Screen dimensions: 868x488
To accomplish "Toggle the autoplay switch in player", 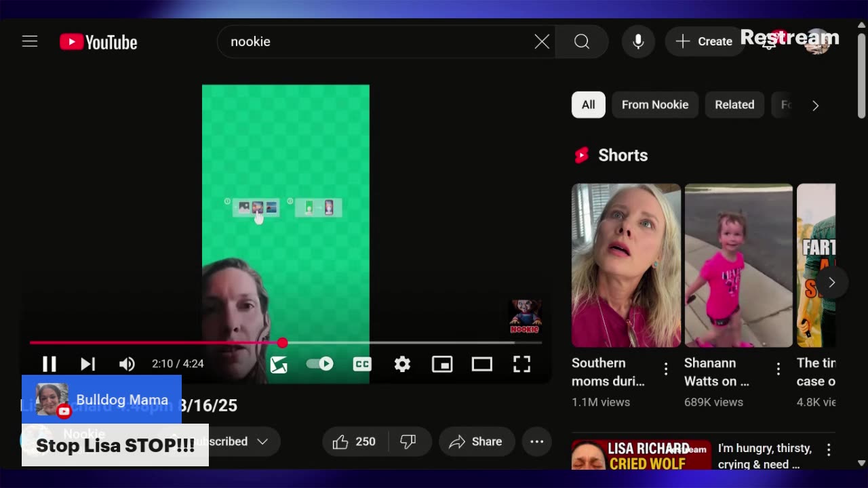I will (320, 364).
